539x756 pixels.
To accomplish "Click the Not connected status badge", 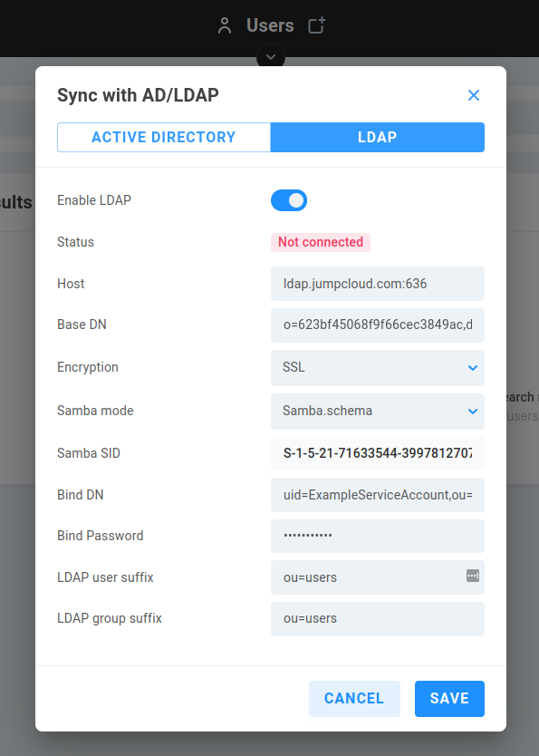I will 321,242.
